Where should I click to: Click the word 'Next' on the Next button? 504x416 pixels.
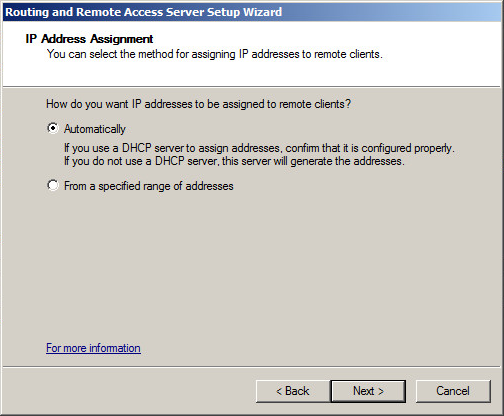(364, 391)
